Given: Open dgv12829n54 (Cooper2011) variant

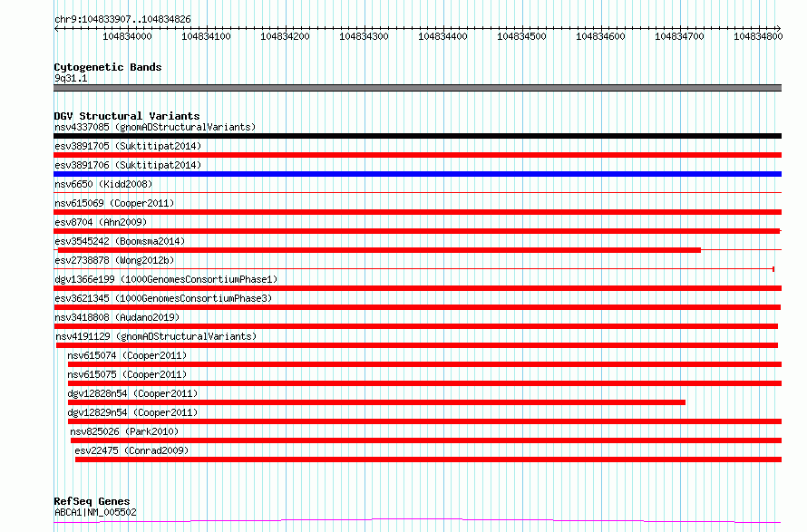Looking at the screenshot, I should pos(132,412).
